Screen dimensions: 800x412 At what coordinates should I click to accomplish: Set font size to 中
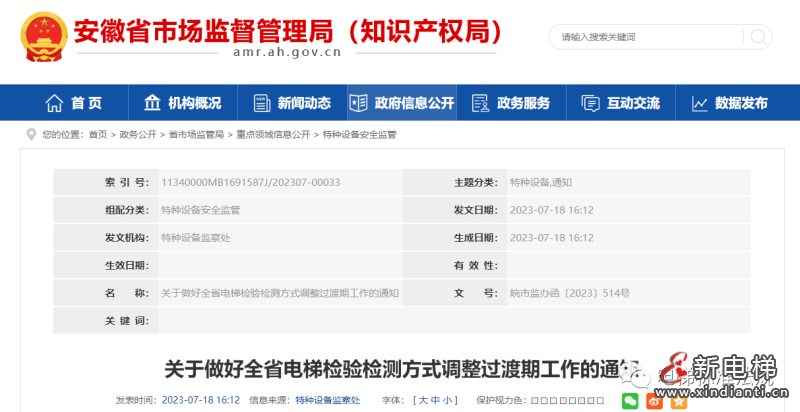pos(435,400)
